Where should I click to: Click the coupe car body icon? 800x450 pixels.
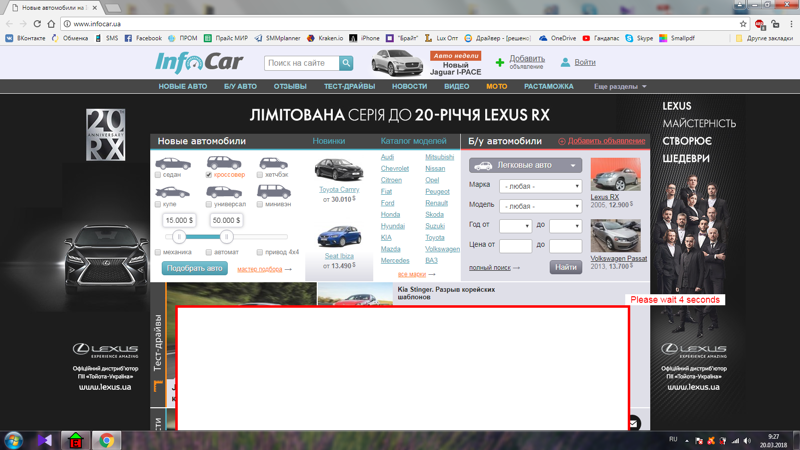pyautogui.click(x=172, y=192)
